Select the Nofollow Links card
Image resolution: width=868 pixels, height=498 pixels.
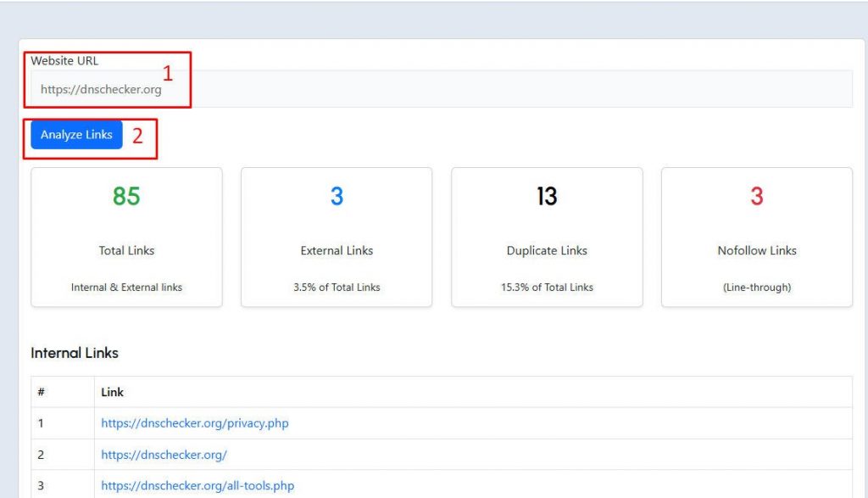click(x=757, y=236)
